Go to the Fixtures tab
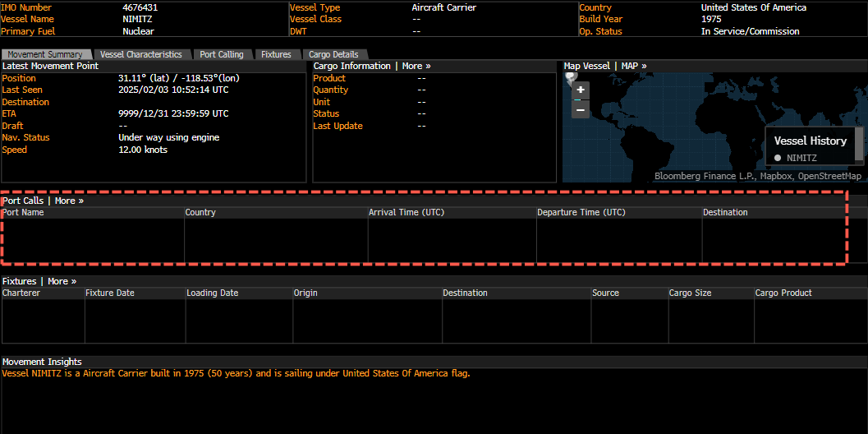This screenshot has height=434, width=868. [x=276, y=54]
